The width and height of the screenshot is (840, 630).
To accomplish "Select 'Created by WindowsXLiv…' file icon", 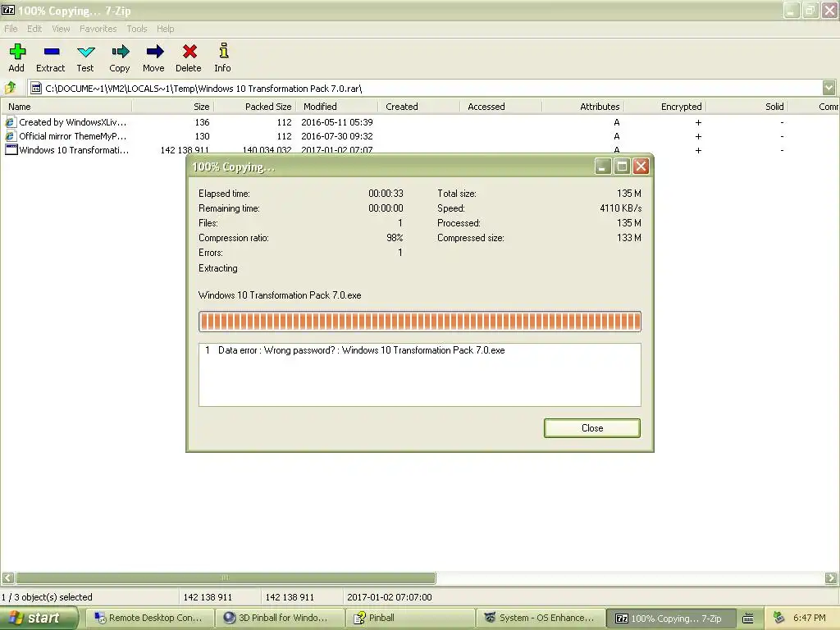I will (x=10, y=122).
